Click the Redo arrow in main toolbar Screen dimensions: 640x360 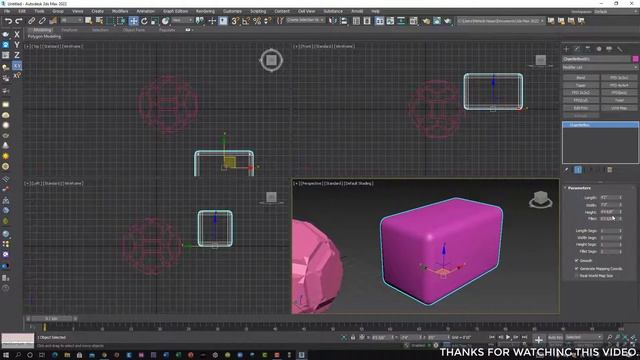[x=19, y=21]
